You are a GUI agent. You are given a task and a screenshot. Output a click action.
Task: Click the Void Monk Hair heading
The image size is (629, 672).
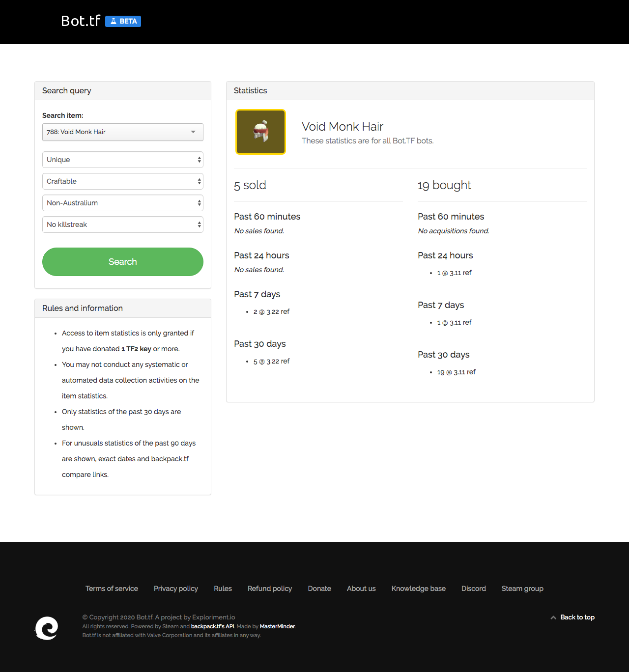point(343,126)
